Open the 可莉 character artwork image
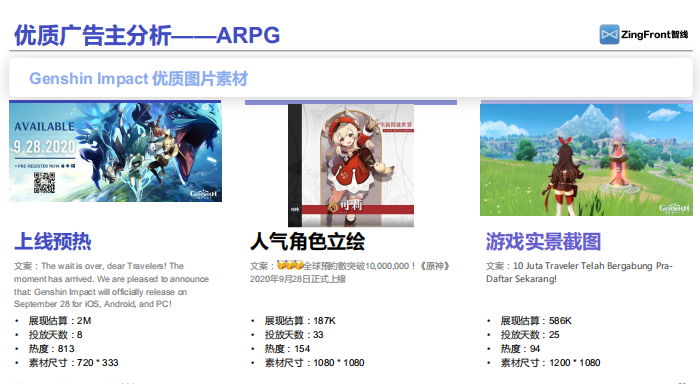 pos(351,165)
